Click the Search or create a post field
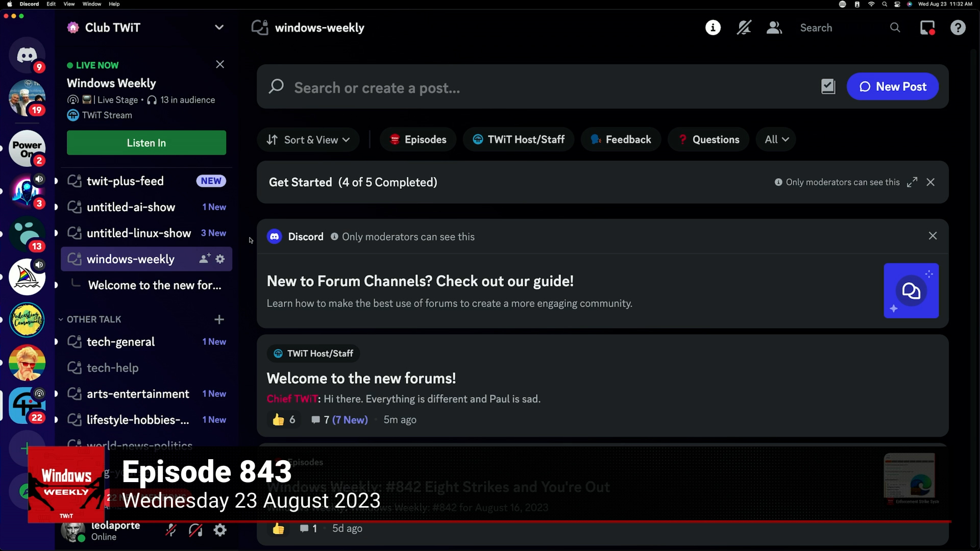980x551 pixels. (459, 87)
